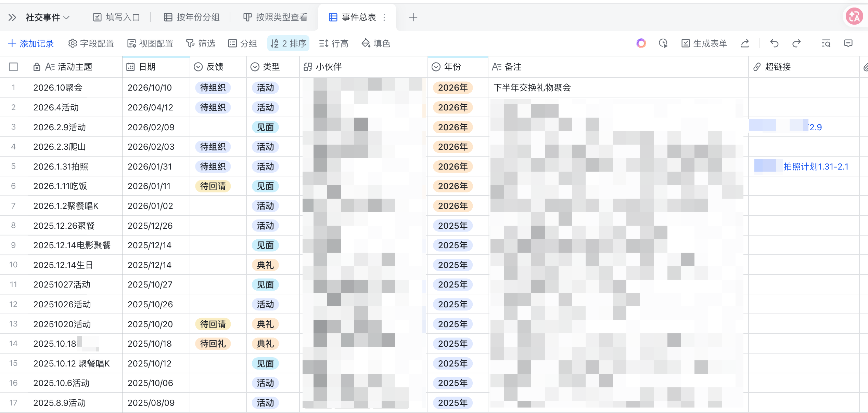The width and height of the screenshot is (868, 413).
Task: Click 添加记录 to add record
Action: coord(31,43)
